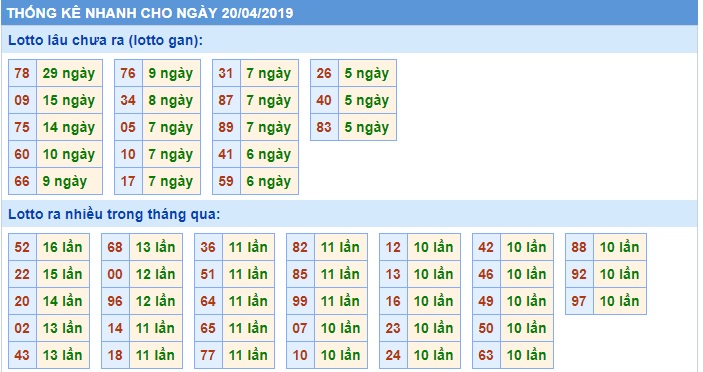703x372 pixels.
Task: Pick lotto gan number 89
Action: pos(226,127)
